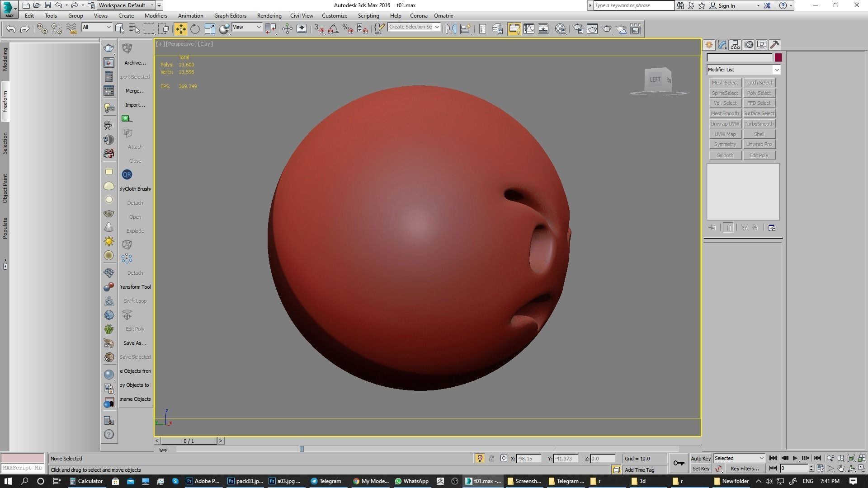Open the Rendering menu
Screen dimensions: 868x488
(x=269, y=15)
